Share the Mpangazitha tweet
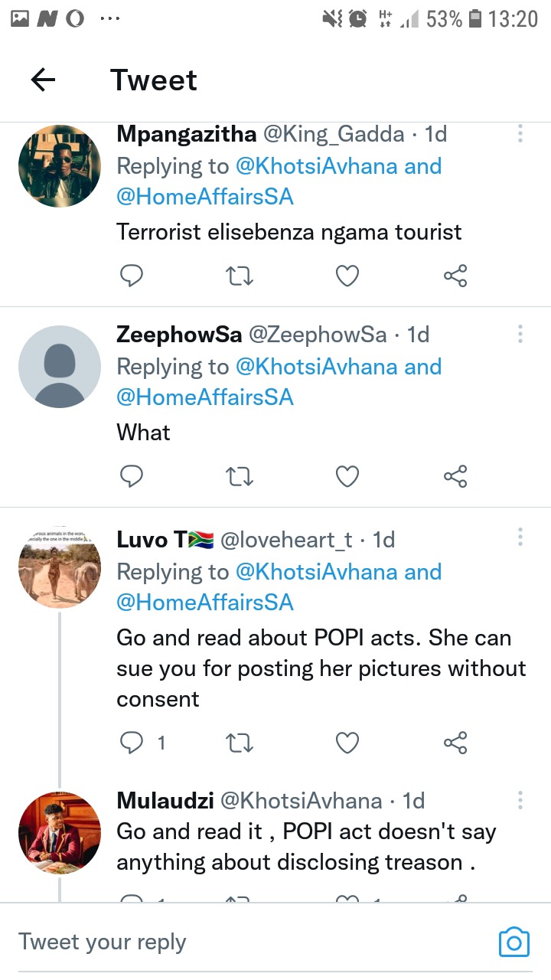Viewport: 551px width, 980px height. (x=455, y=276)
